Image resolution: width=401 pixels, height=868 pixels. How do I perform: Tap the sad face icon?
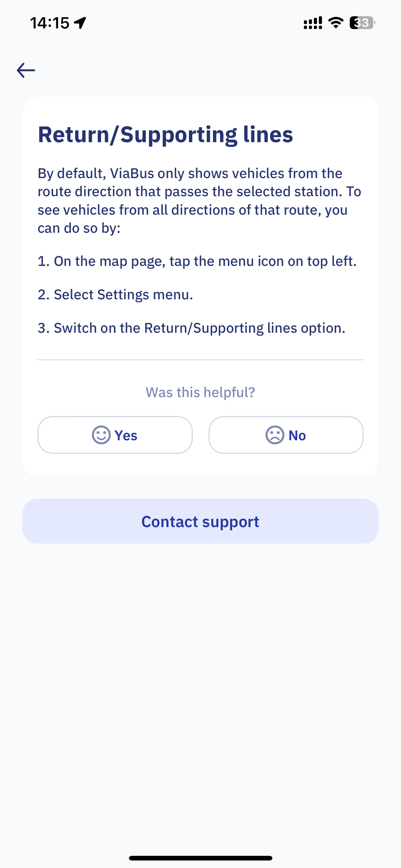click(275, 435)
